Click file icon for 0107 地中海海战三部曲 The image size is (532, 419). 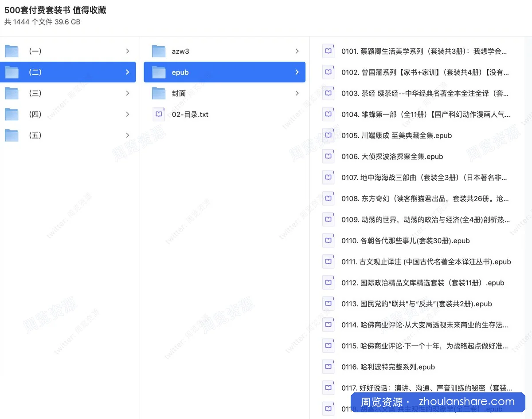click(x=328, y=178)
